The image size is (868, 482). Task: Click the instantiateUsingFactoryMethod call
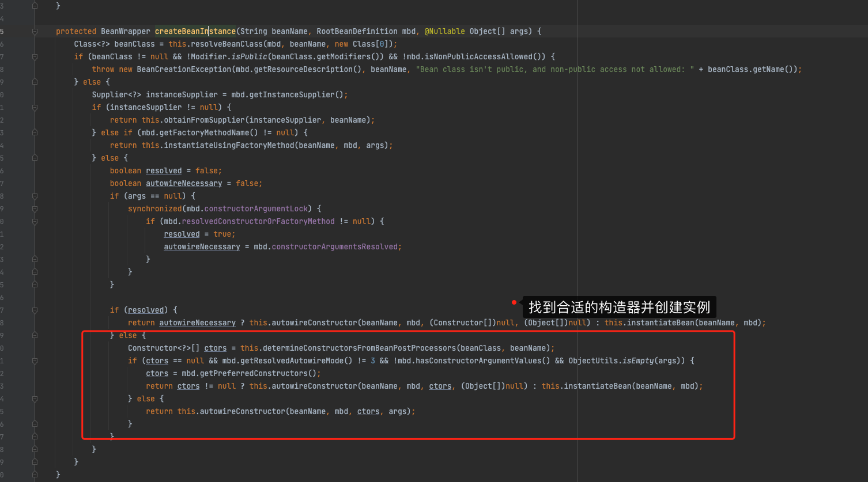pos(229,146)
